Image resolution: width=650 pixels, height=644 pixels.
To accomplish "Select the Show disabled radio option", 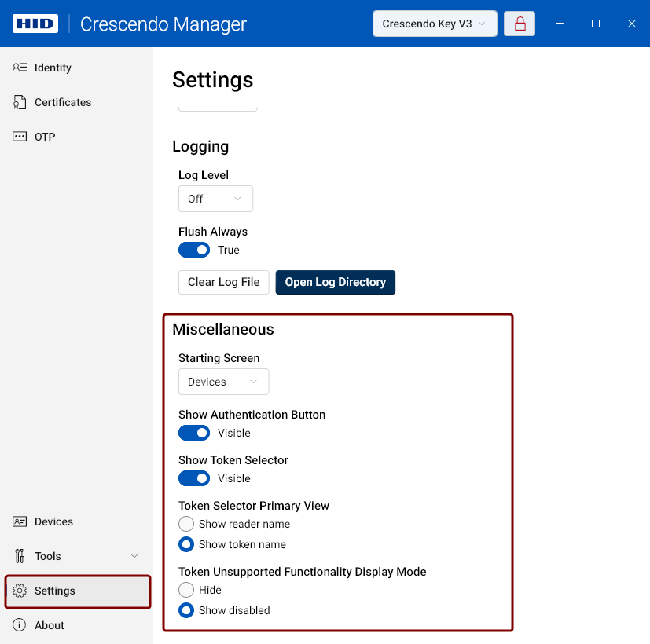I will [x=186, y=610].
